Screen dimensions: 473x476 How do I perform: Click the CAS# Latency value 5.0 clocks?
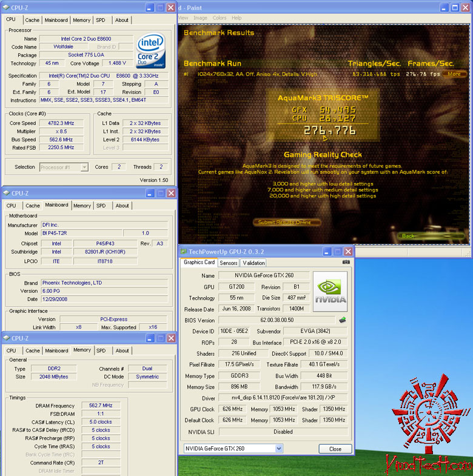(x=101, y=422)
